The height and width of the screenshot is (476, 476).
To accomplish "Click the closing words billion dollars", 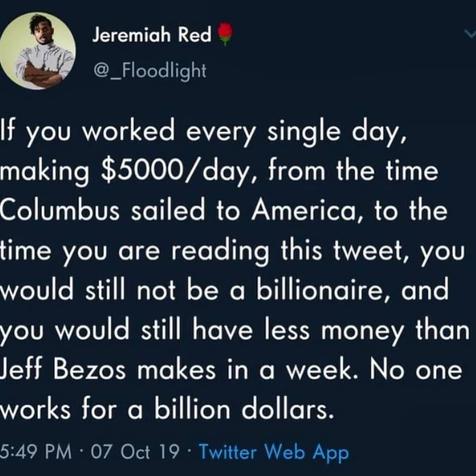I will tap(244, 409).
